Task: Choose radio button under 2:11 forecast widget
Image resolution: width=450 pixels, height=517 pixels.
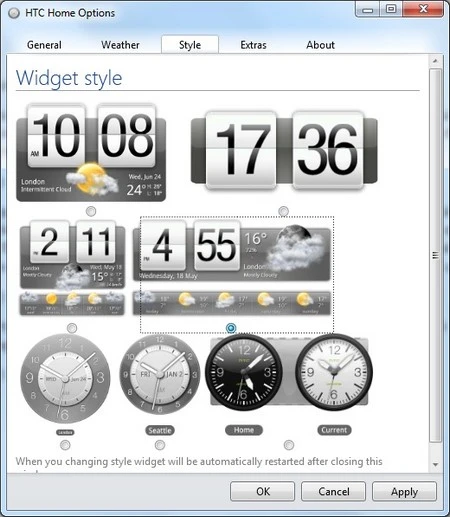Action: (72, 328)
